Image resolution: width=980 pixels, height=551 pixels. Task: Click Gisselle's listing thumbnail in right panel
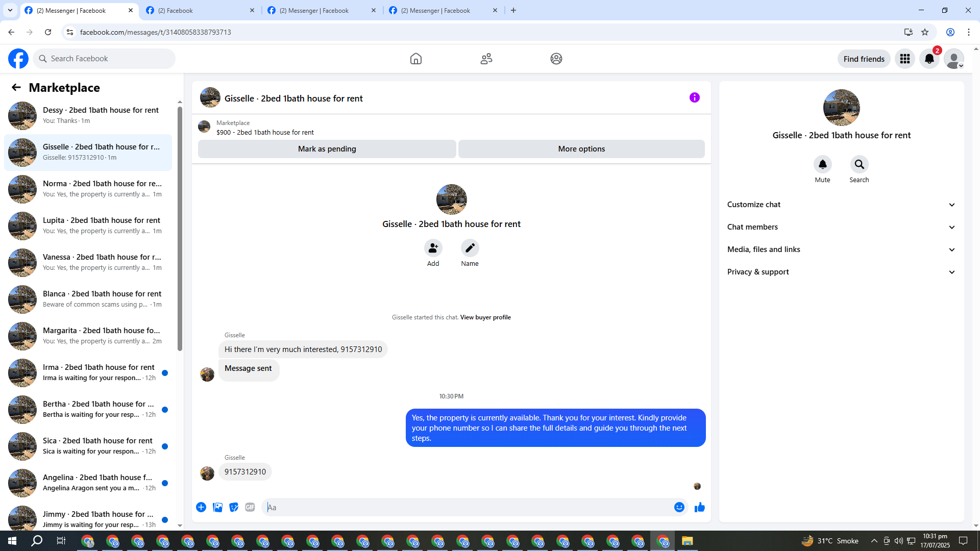pyautogui.click(x=842, y=108)
